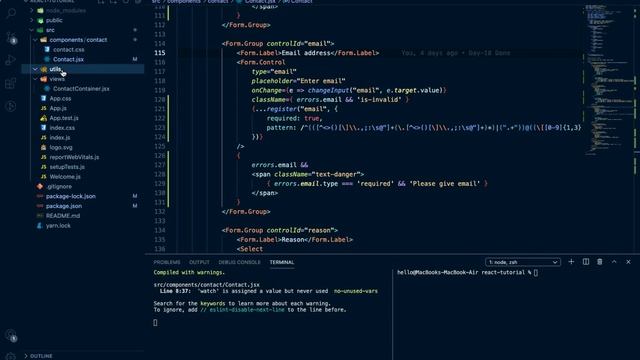Open Source Control view with badge
The image size is (640, 360).
11,38
